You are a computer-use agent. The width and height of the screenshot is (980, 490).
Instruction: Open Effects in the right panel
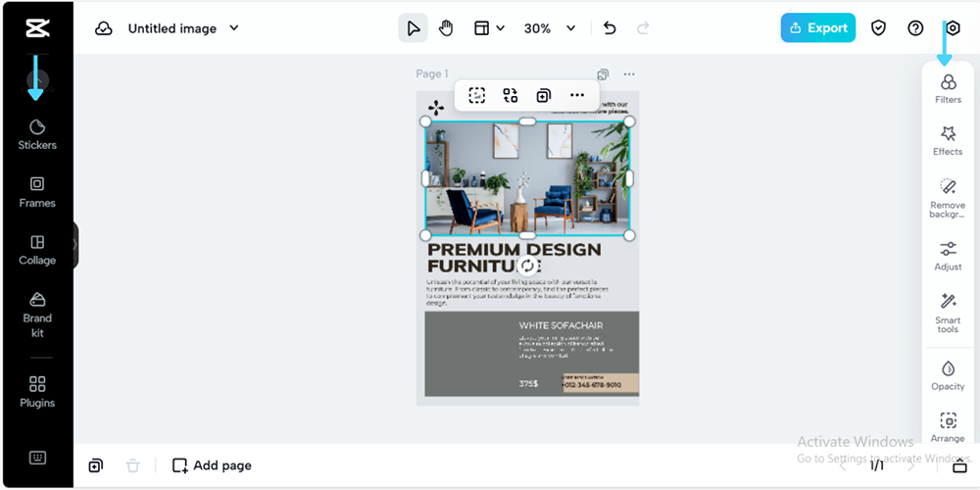tap(948, 140)
